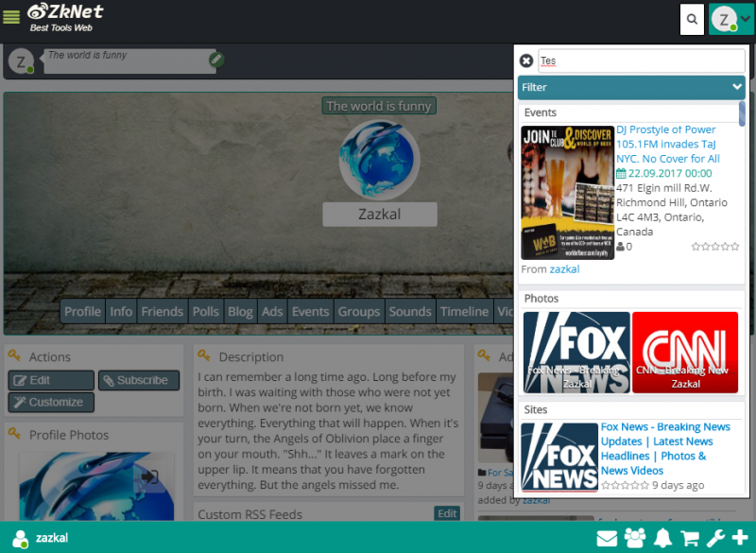Click the zazkal user icon in bottom bar

[20, 539]
